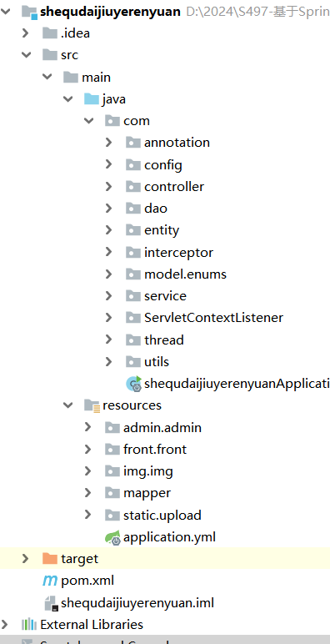Expand the target folder arrow
The image size is (330, 644).
[x=26, y=558]
